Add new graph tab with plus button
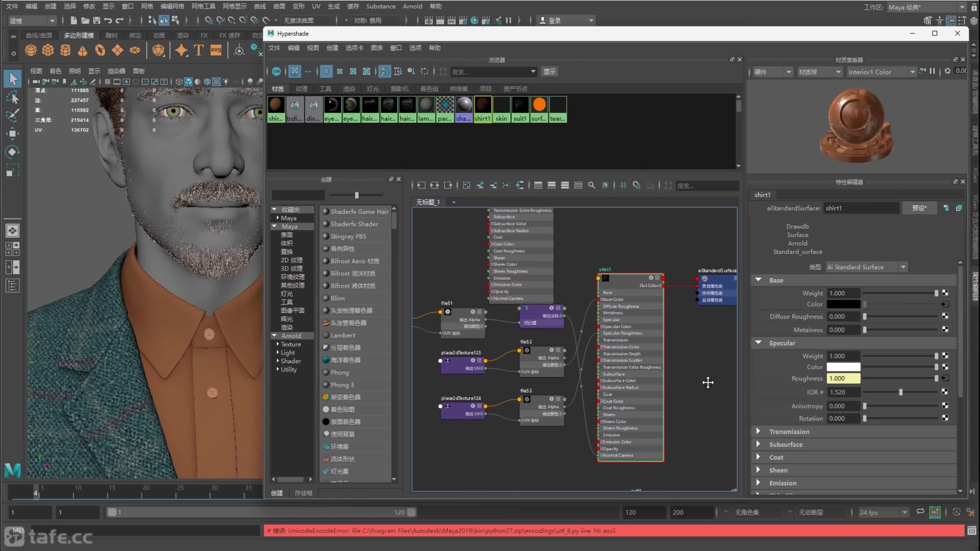Screen dimensions: 980x551 click(x=454, y=202)
